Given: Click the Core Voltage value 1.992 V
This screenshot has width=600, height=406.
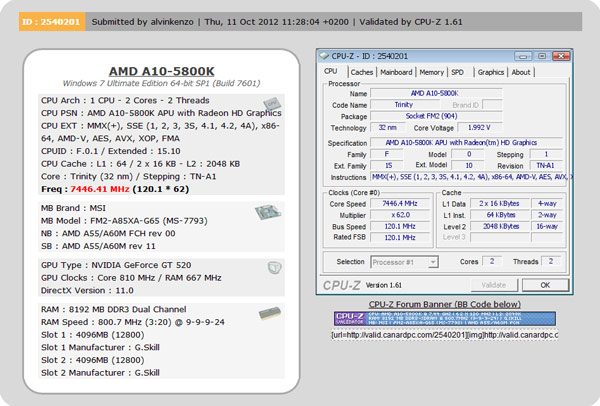Looking at the screenshot, I should [x=479, y=127].
